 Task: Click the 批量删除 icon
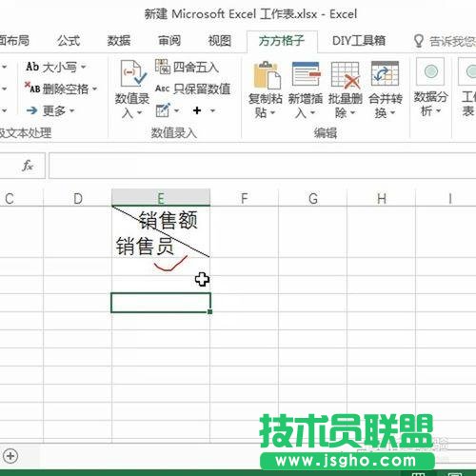tap(346, 75)
